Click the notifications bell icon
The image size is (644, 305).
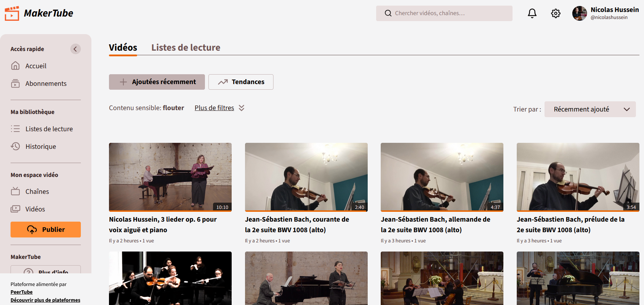(532, 13)
